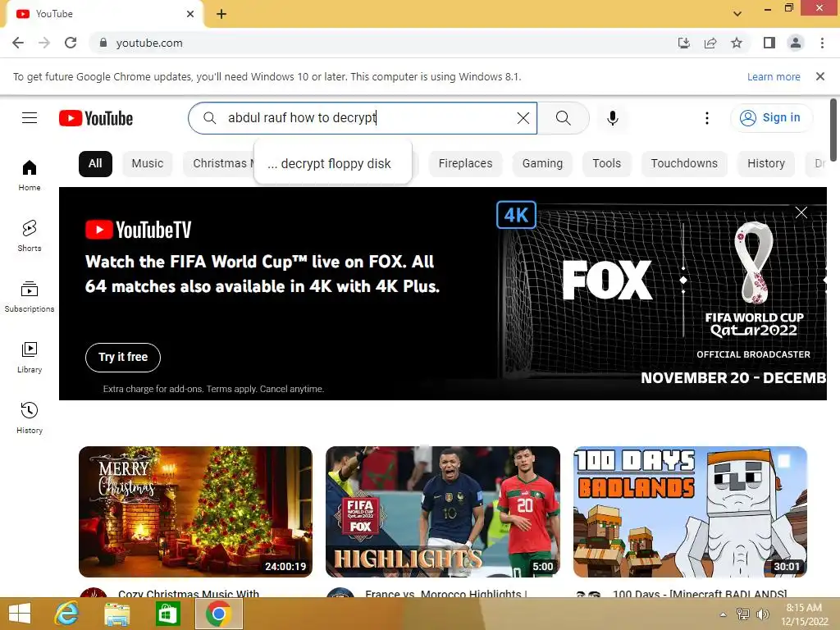This screenshot has height=630, width=840.
Task: Open History in the sidebar
Action: [30, 418]
